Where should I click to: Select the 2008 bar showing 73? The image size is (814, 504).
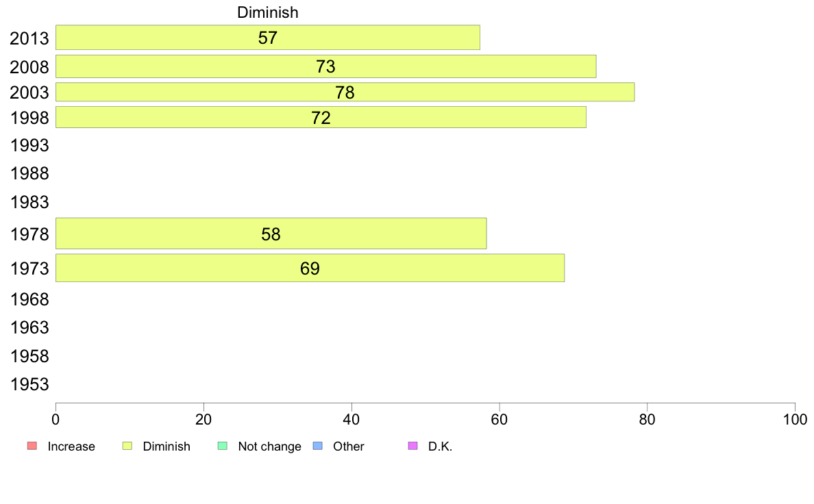tap(326, 66)
